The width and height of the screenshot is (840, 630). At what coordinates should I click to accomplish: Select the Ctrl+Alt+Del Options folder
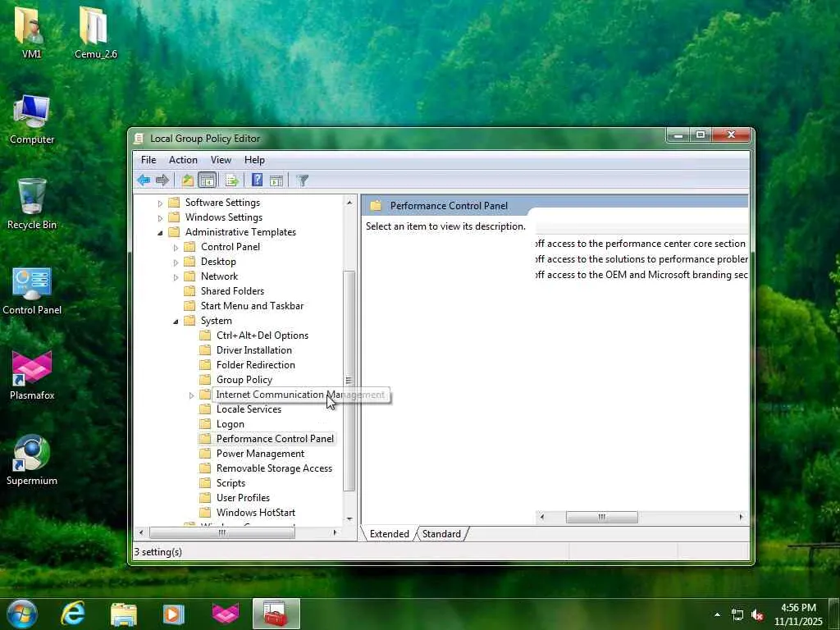point(262,336)
